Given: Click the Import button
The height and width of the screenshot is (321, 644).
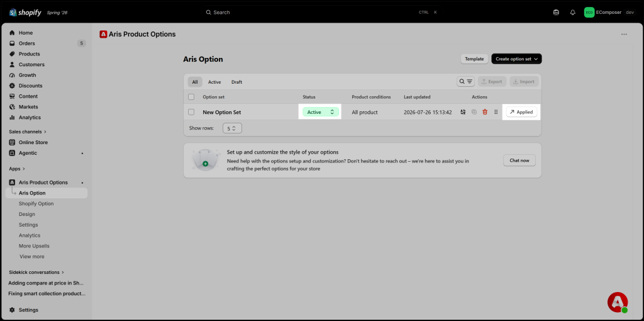Looking at the screenshot, I should pyautogui.click(x=524, y=81).
